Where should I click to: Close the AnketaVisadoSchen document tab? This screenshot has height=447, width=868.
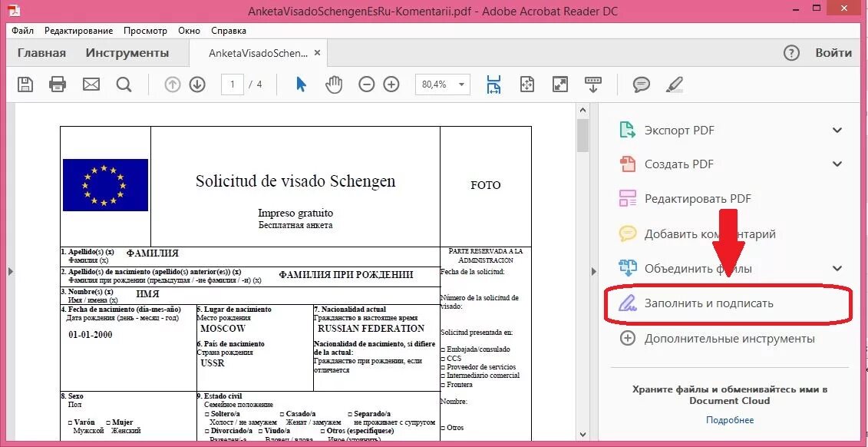(x=317, y=53)
